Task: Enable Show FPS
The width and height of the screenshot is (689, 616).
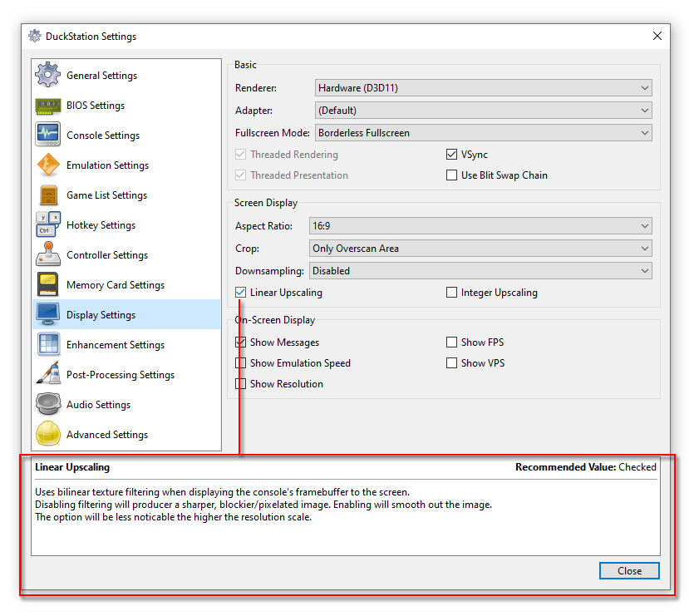Action: [451, 342]
